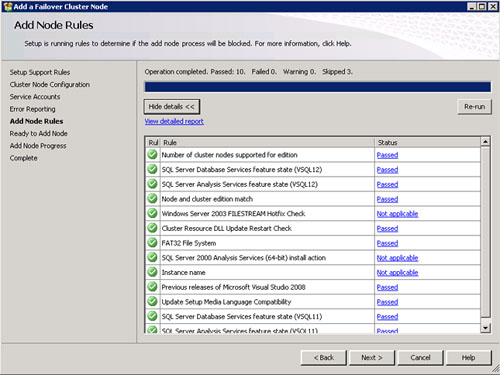Open Passed link for Database Services (VSQL11)

tap(387, 316)
